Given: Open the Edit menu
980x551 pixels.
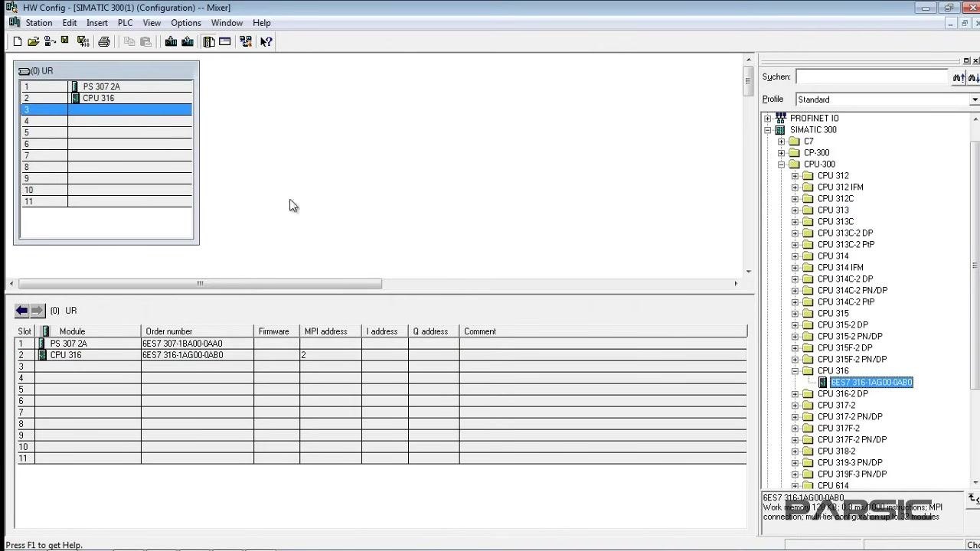Looking at the screenshot, I should tap(70, 23).
